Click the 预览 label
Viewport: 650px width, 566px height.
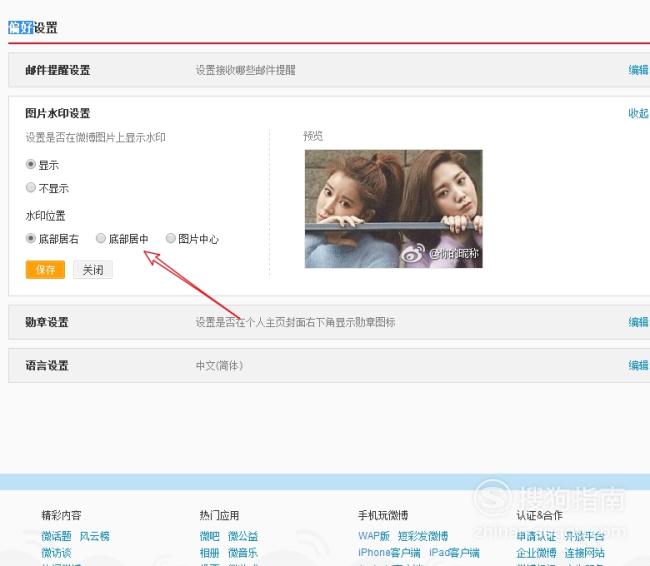(x=313, y=136)
